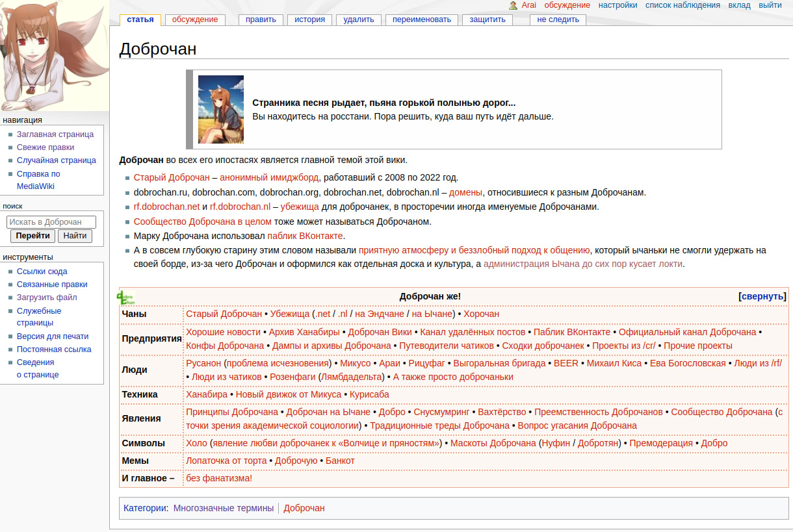The image size is (793, 532).
Task: Open Канал удалённых постов navbox link
Action: point(473,332)
